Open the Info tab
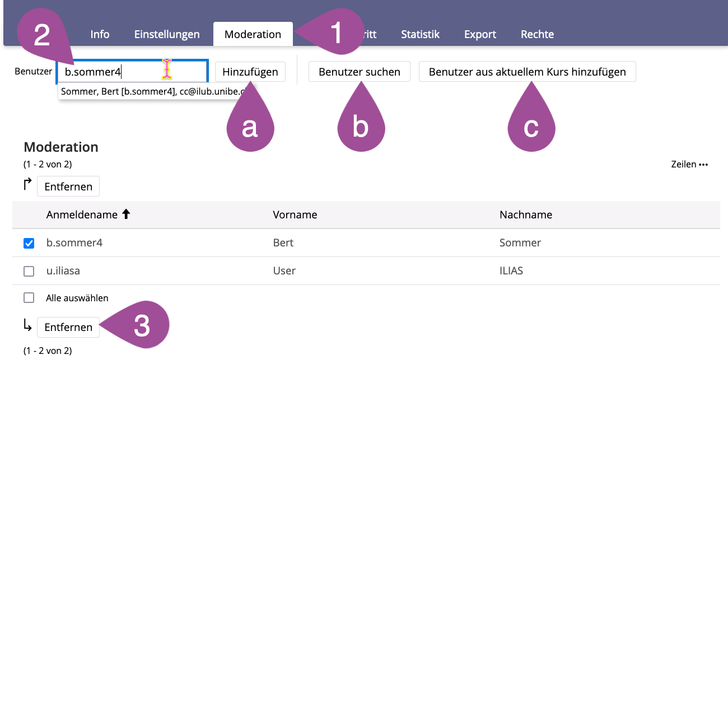728x728 pixels. (100, 34)
